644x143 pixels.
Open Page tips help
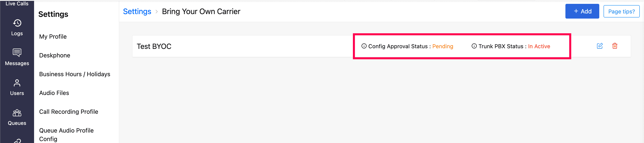pos(621,12)
